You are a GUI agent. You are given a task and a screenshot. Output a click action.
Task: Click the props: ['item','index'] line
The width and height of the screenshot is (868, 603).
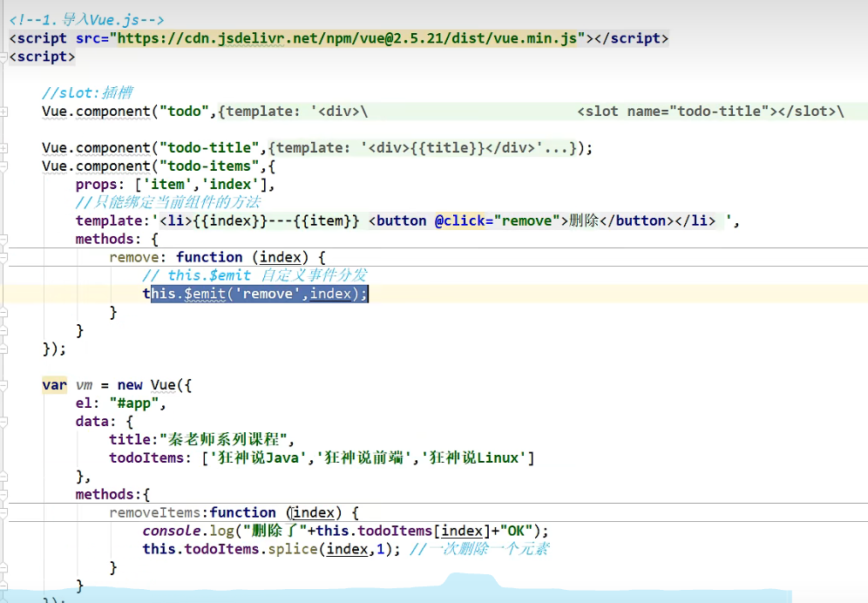pos(175,185)
